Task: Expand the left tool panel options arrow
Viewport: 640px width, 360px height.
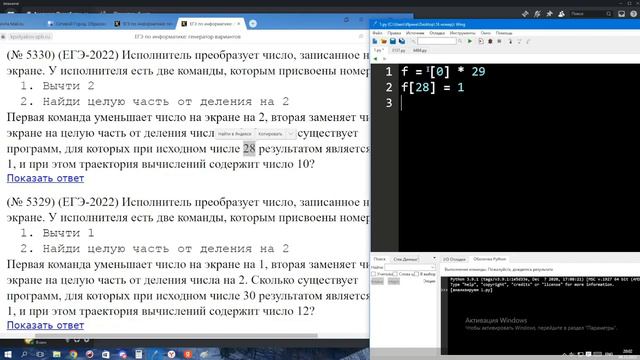Action: click(x=434, y=258)
